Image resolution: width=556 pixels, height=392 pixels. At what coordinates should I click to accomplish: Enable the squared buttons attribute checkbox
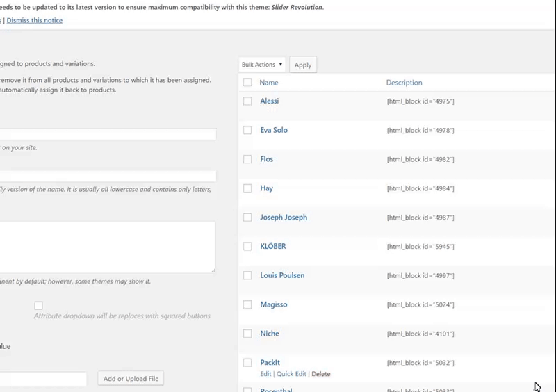38,305
